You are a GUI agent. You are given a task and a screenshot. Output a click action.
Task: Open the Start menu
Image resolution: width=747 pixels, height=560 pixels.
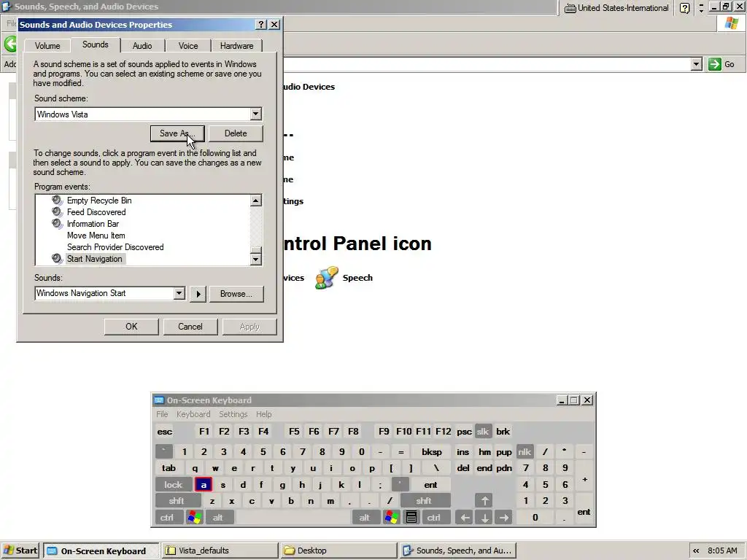20,551
